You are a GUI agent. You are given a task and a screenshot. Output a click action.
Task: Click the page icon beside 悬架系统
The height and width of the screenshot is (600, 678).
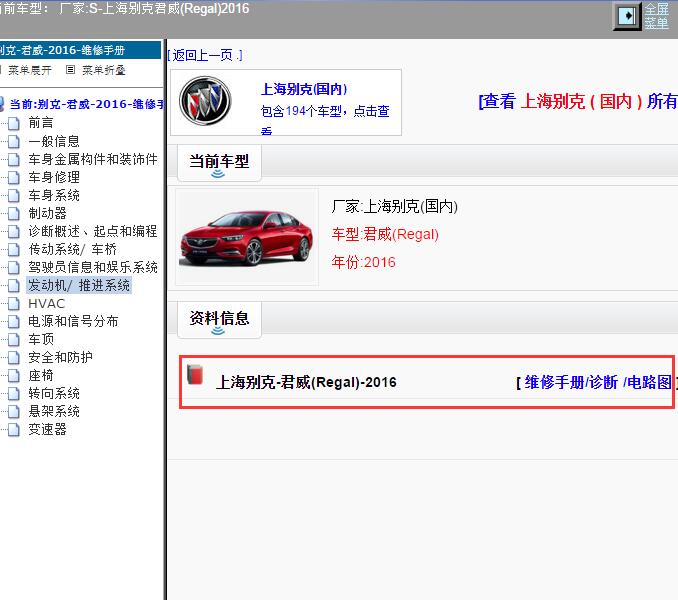(x=13, y=412)
